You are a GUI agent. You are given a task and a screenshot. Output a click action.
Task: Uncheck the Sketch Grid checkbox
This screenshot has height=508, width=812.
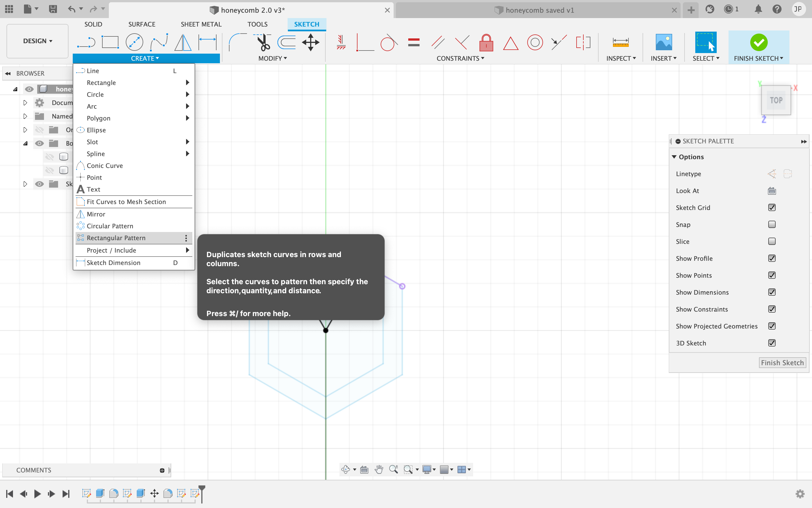[x=772, y=208]
